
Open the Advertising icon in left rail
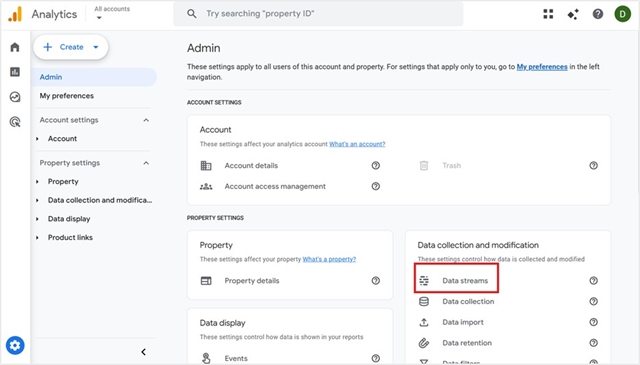tap(15, 122)
